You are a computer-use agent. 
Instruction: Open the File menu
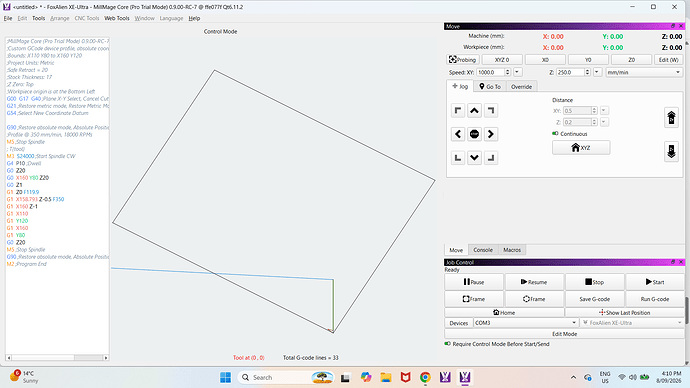[x=8, y=18]
